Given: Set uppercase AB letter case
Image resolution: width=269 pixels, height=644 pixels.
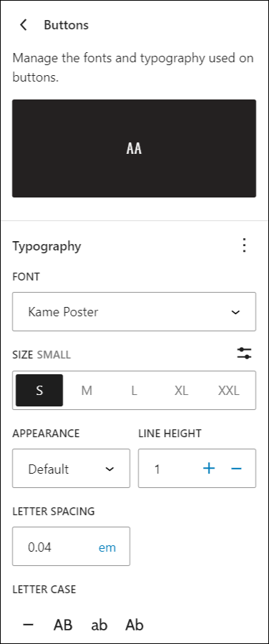Looking at the screenshot, I should click(x=63, y=625).
